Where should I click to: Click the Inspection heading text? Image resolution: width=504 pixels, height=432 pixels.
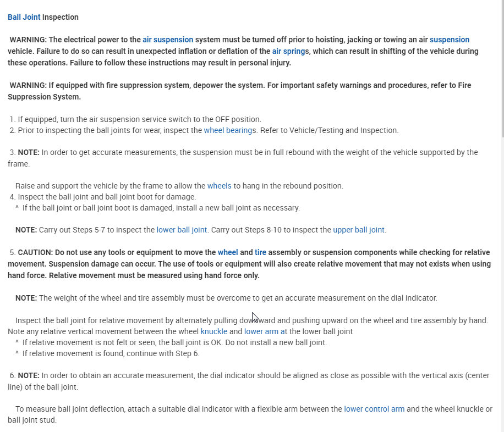[x=61, y=17]
